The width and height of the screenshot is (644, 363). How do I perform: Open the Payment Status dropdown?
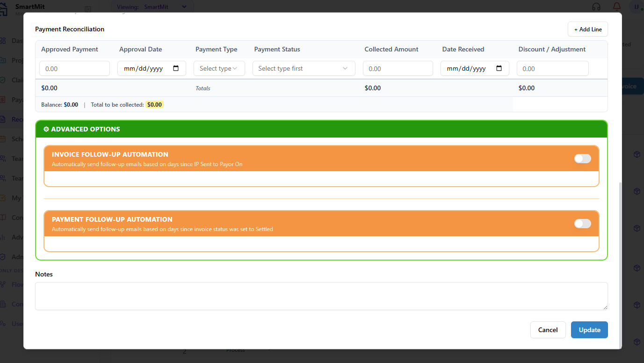pyautogui.click(x=304, y=68)
